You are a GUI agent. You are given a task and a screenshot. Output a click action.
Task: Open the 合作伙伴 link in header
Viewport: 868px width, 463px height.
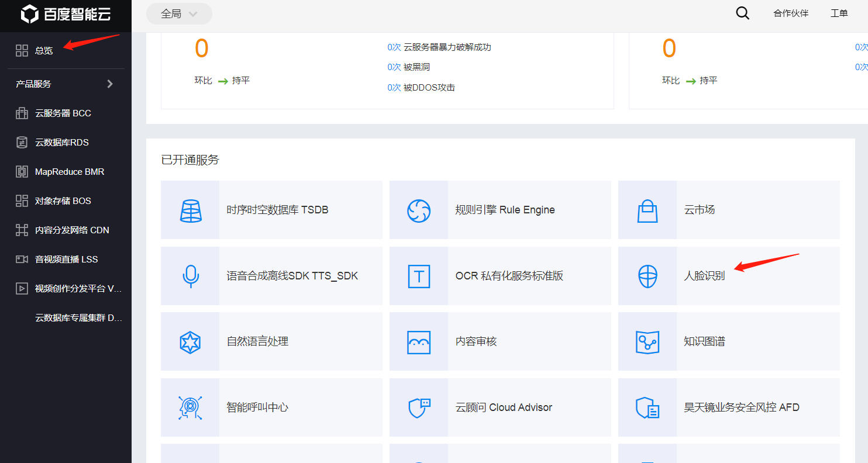791,13
